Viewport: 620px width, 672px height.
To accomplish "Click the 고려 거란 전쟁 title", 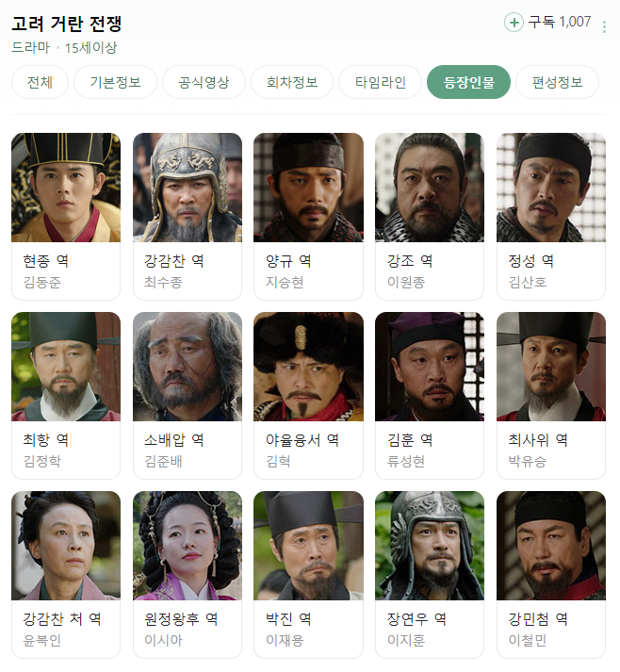I will point(67,24).
